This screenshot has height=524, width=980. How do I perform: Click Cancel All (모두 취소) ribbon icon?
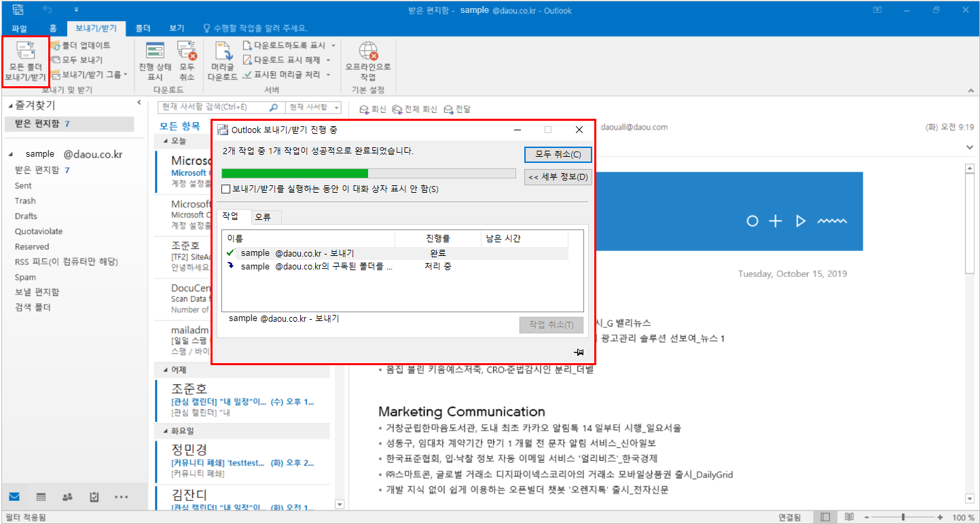(187, 51)
